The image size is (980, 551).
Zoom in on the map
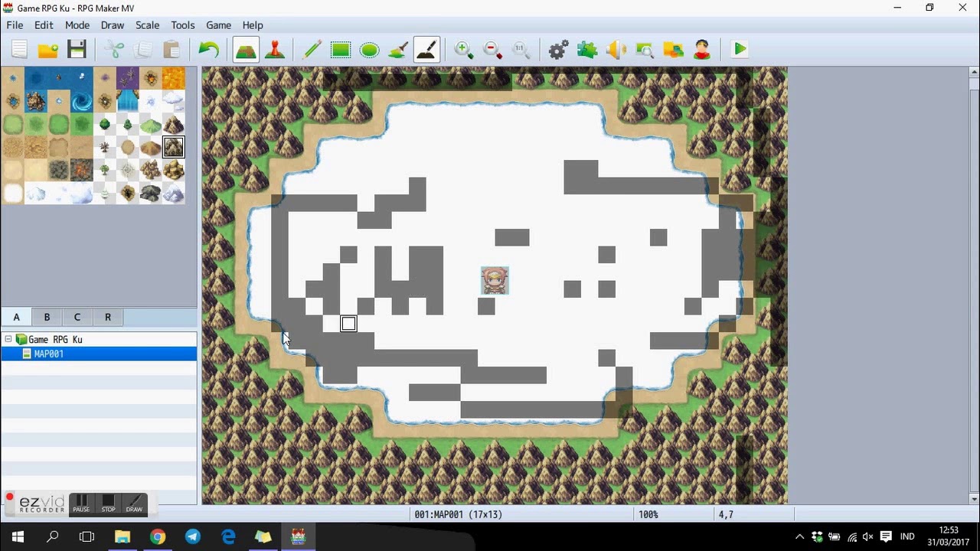click(463, 50)
